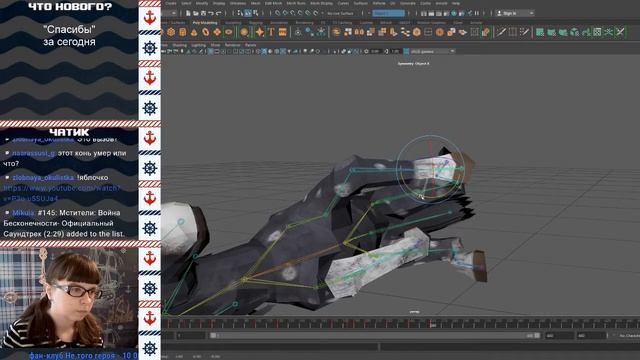Viewport: 640px width, 360px height.
Task: Click the SVG tool icon in shelf
Action: [282, 32]
